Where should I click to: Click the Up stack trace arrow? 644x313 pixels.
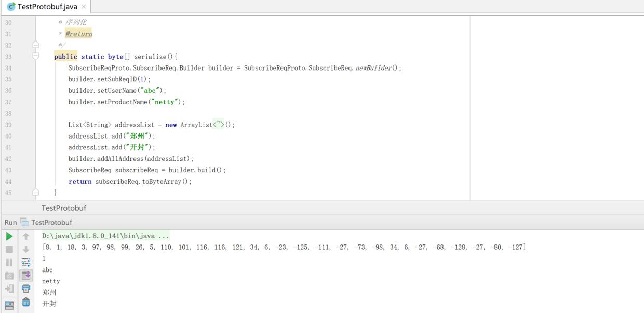pos(26,236)
